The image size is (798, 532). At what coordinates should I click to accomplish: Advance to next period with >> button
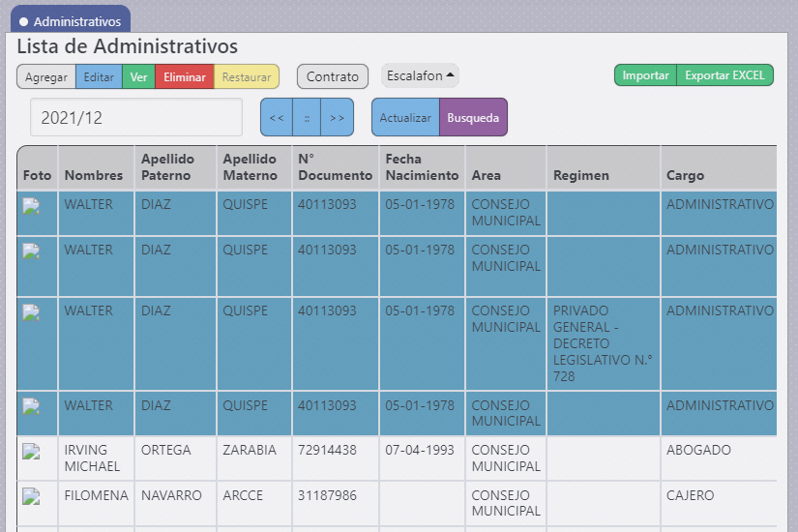(x=337, y=118)
